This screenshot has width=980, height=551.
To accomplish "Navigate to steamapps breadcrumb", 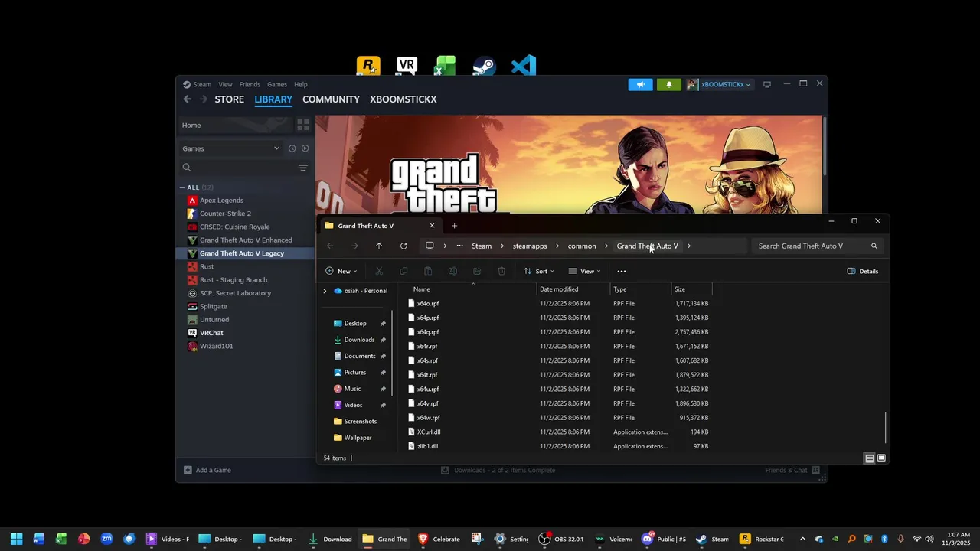I will click(530, 246).
